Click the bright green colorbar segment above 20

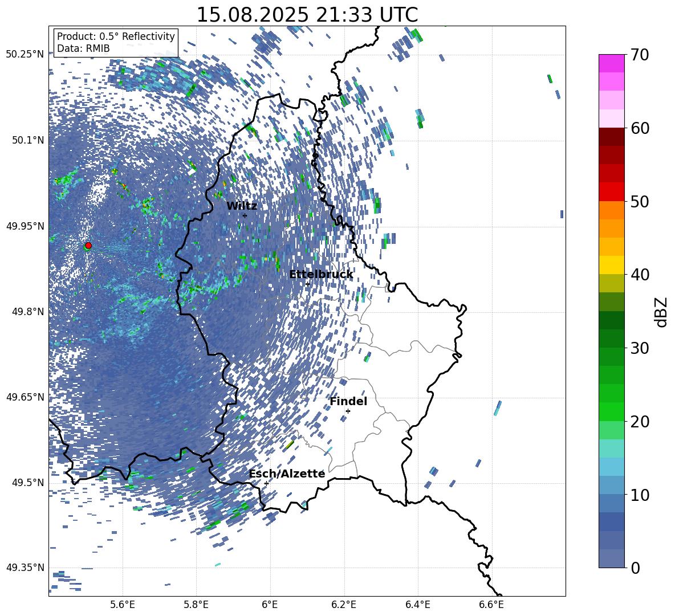click(x=611, y=411)
